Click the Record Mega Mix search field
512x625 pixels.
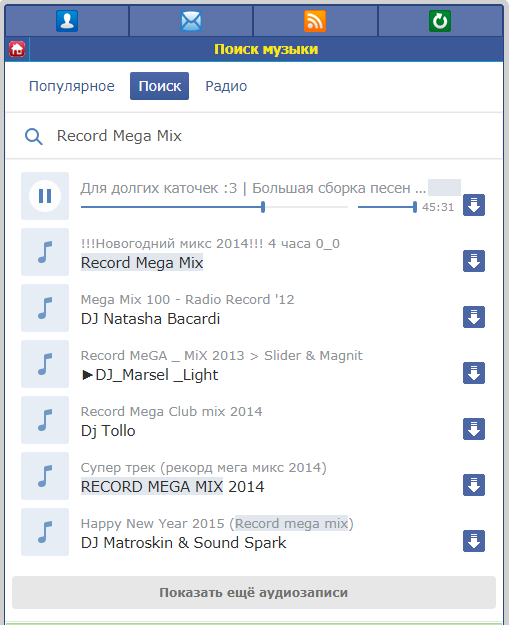click(x=275, y=136)
